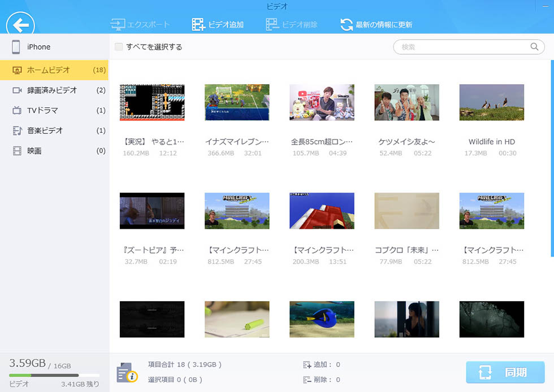Click the エクスポート button label
The image size is (554, 392).
tap(148, 24)
